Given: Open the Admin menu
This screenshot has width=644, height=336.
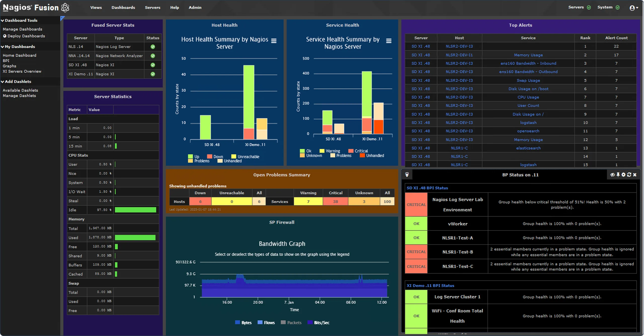Looking at the screenshot, I should pos(195,8).
